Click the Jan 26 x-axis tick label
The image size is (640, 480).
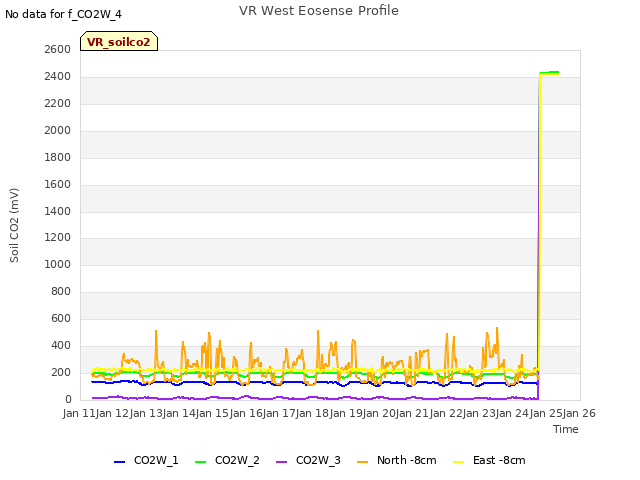point(580,413)
